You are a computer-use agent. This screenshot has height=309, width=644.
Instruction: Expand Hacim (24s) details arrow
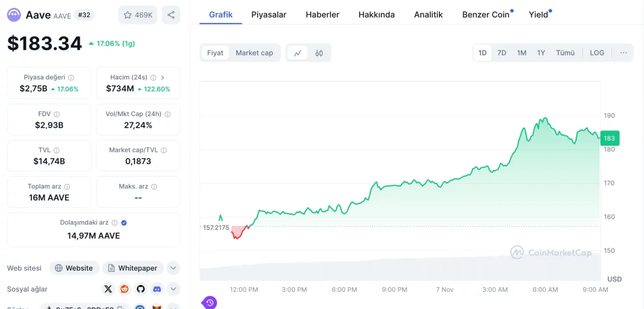[163, 77]
